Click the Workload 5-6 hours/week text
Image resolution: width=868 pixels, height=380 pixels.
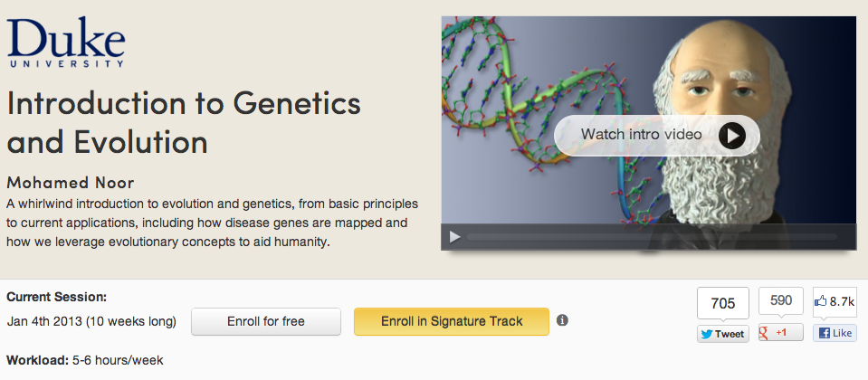(x=84, y=360)
